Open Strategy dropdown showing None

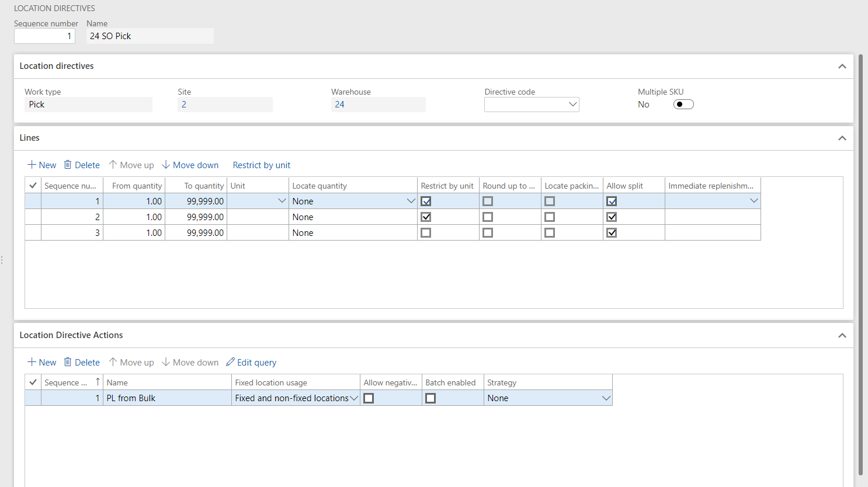pos(606,398)
